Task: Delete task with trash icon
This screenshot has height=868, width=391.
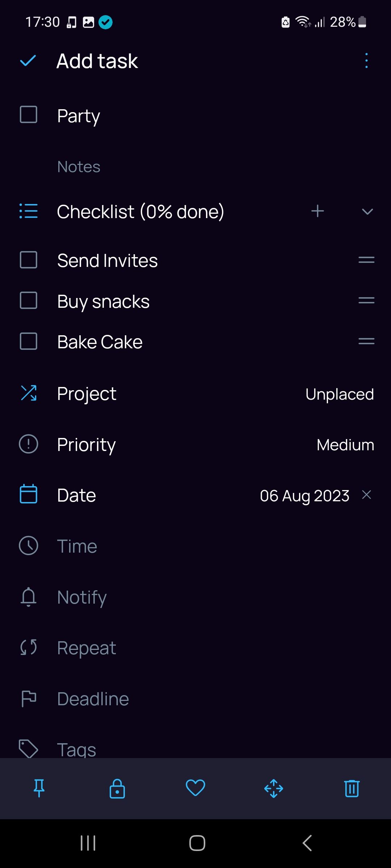Action: (352, 788)
